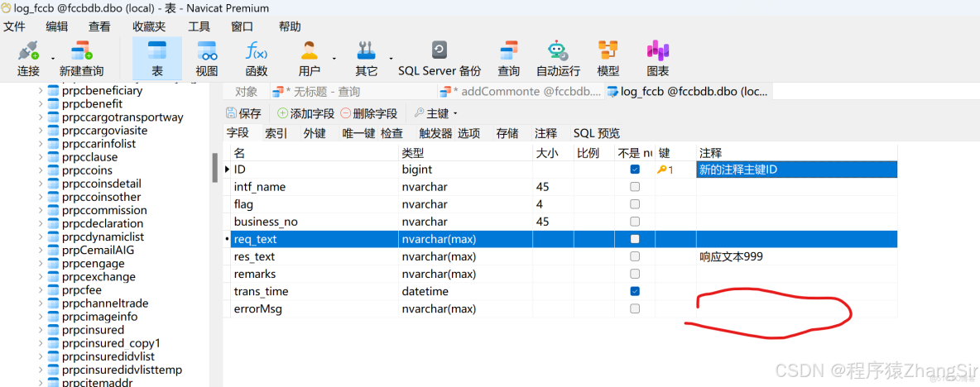980x387 pixels.
Task: Click the primary key icon in ID row
Action: 662,170
